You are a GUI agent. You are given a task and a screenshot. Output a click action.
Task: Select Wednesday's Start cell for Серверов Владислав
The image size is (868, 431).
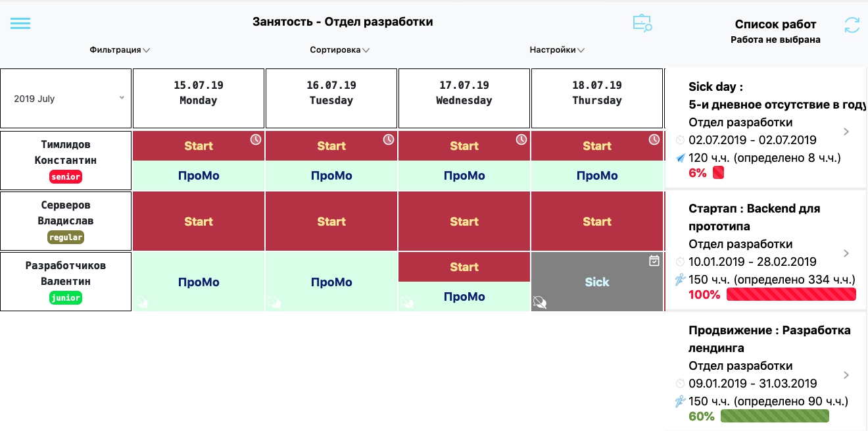[x=464, y=222]
